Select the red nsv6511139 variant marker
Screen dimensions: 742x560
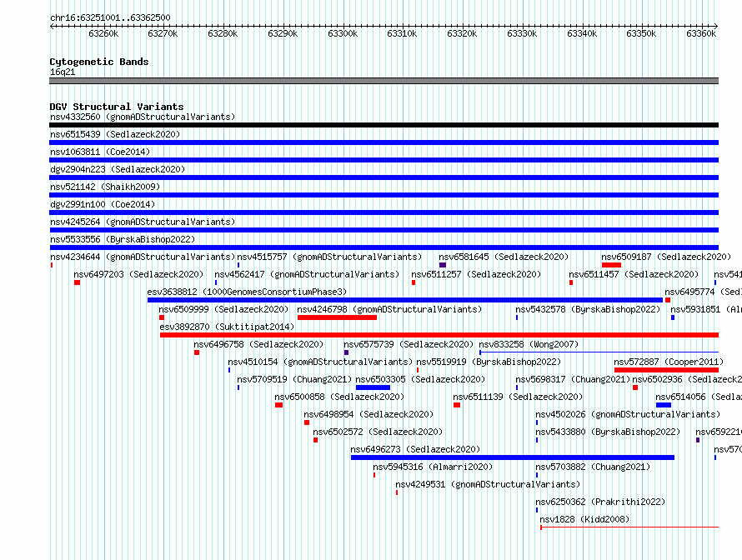tap(457, 405)
